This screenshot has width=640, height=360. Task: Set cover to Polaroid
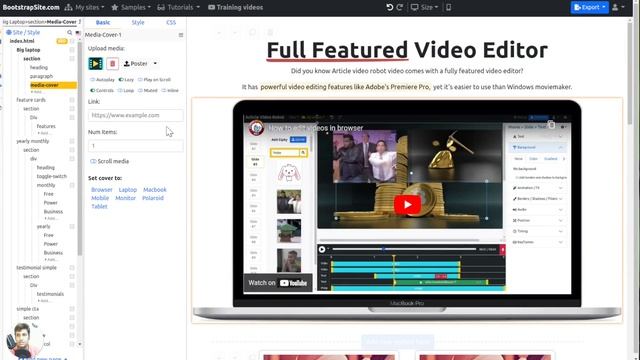point(153,198)
